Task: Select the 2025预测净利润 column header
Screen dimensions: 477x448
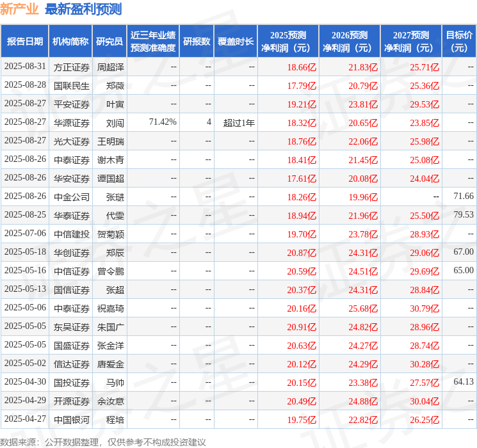Action: tap(288, 42)
